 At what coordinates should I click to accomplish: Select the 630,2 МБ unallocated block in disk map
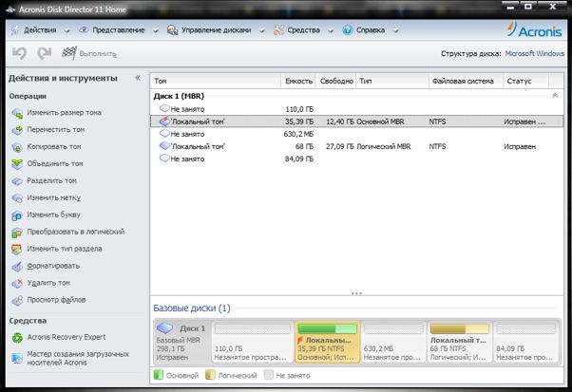(x=393, y=342)
